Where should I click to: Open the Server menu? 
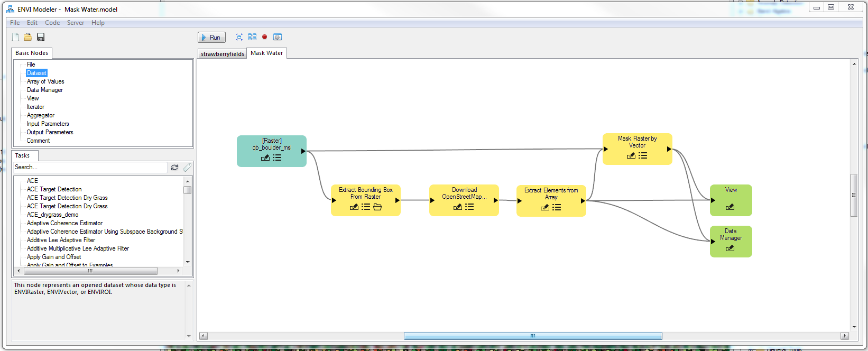coord(75,23)
